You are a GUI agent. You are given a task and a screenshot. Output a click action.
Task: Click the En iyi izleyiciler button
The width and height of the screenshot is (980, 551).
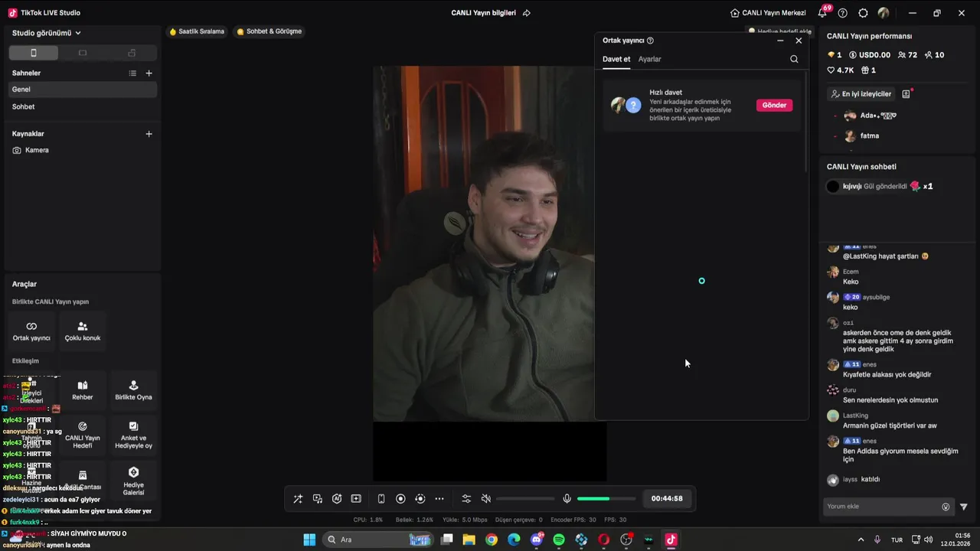click(x=861, y=94)
